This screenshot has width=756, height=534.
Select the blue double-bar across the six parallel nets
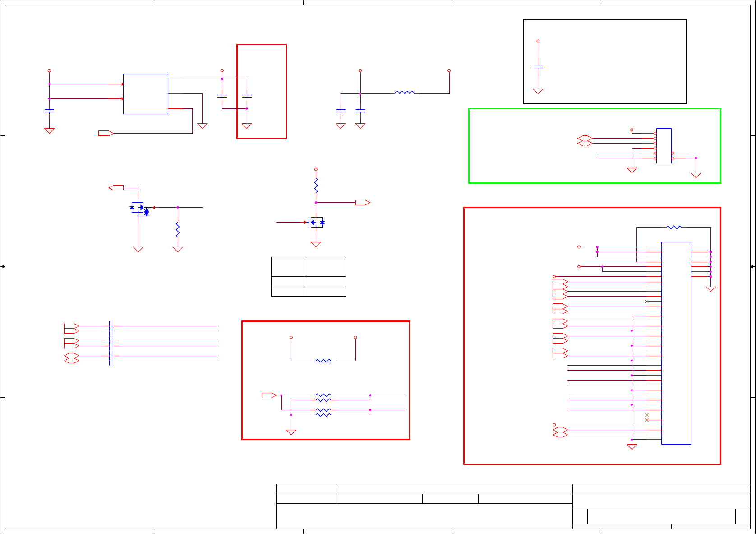[111, 343]
